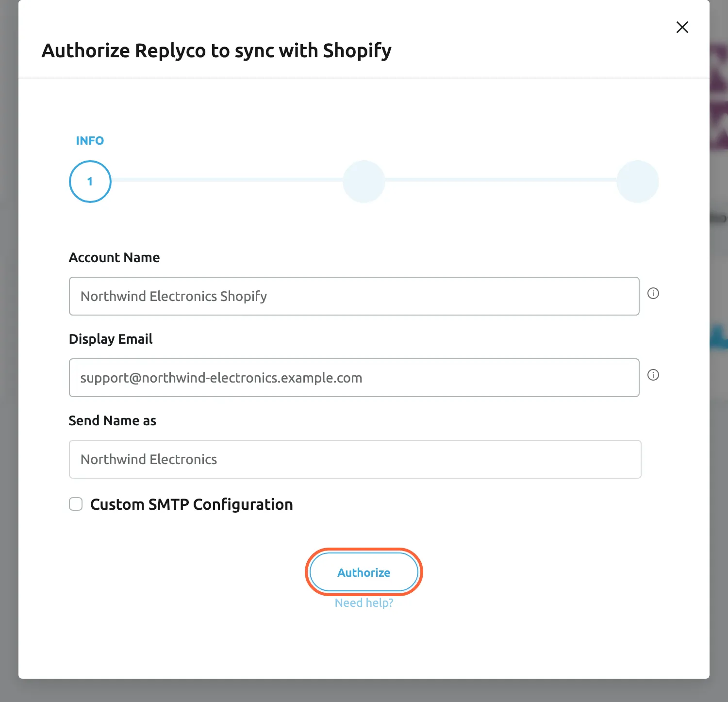This screenshot has width=728, height=702.
Task: Focus the Account Name input field
Action: tap(354, 296)
